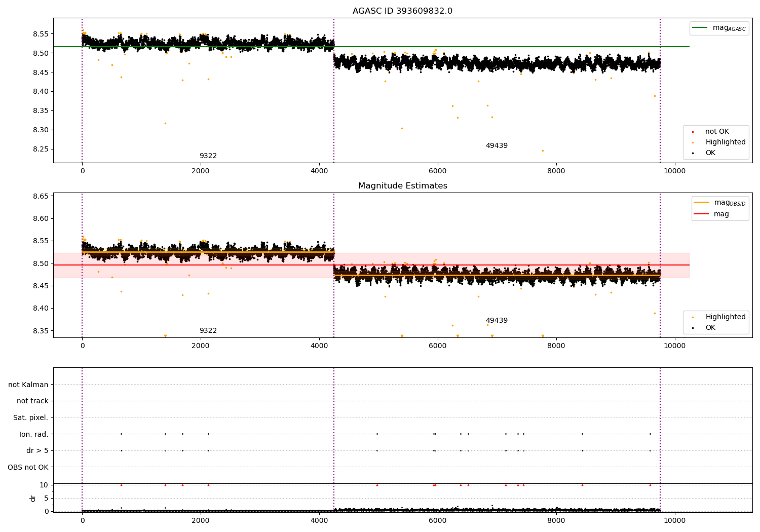Click the 'AGASC ID 393609832.0' title

tap(403, 11)
